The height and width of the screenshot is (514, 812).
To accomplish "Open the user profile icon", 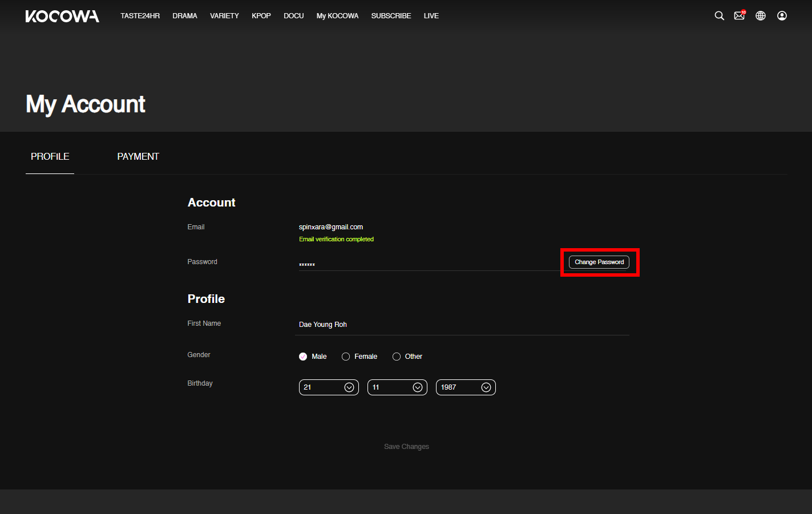I will pyautogui.click(x=782, y=16).
